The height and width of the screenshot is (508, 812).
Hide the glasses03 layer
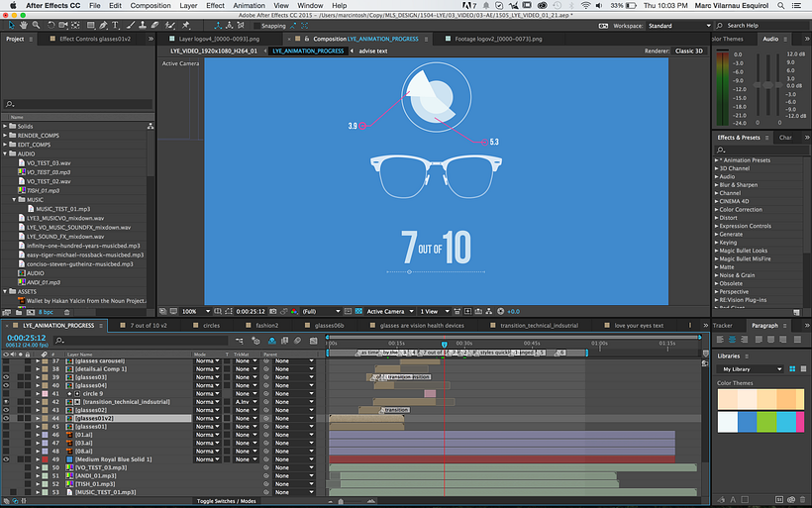(x=6, y=377)
